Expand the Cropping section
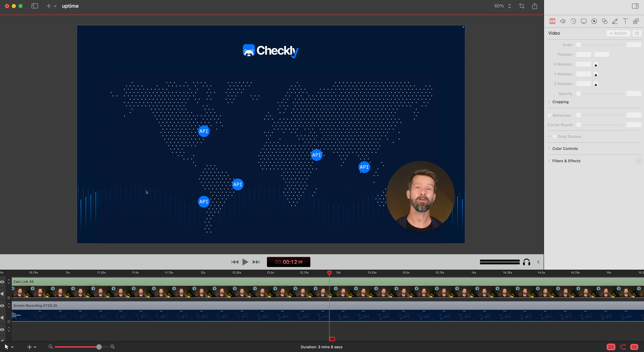This screenshot has width=644, height=352. tap(549, 102)
